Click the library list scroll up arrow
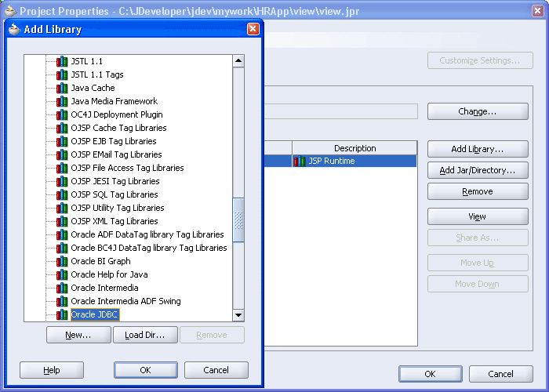The image size is (549, 392). [238, 61]
